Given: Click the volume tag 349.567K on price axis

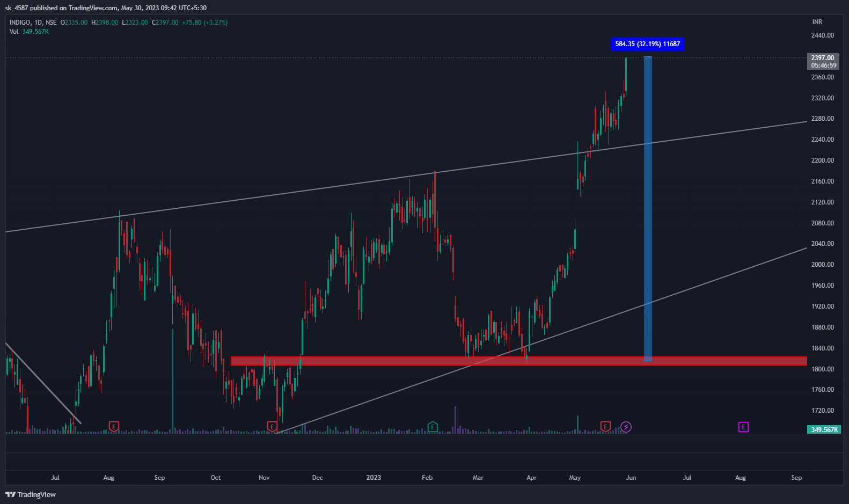Looking at the screenshot, I should [x=824, y=429].
